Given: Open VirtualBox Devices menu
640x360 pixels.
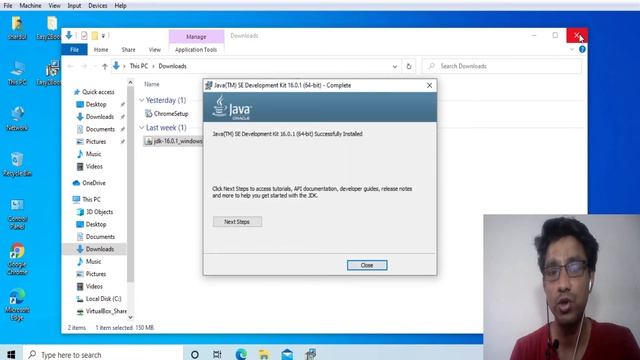Looking at the screenshot, I should pyautogui.click(x=98, y=6).
